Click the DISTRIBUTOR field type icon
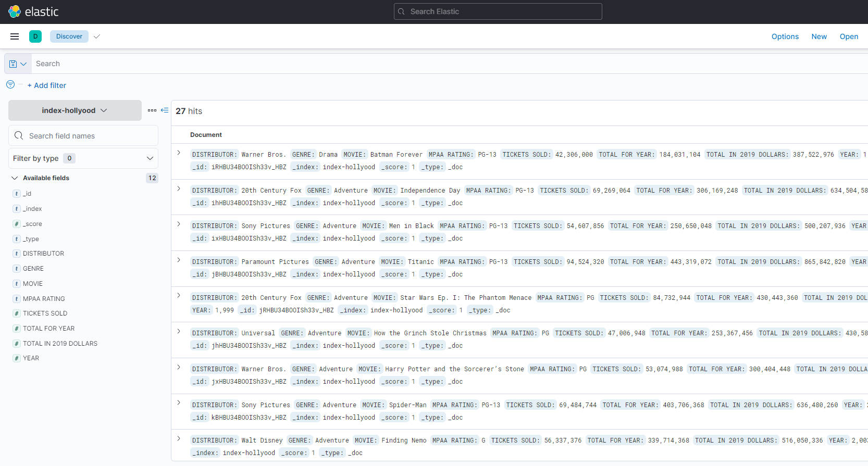The height and width of the screenshot is (466, 868). [17, 254]
